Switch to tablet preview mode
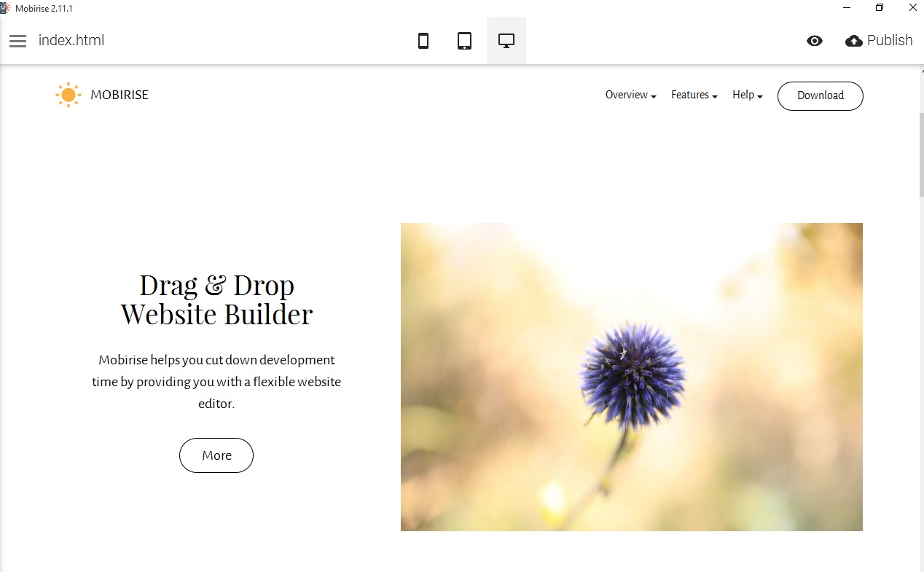The width and height of the screenshot is (924, 572). [x=464, y=41]
